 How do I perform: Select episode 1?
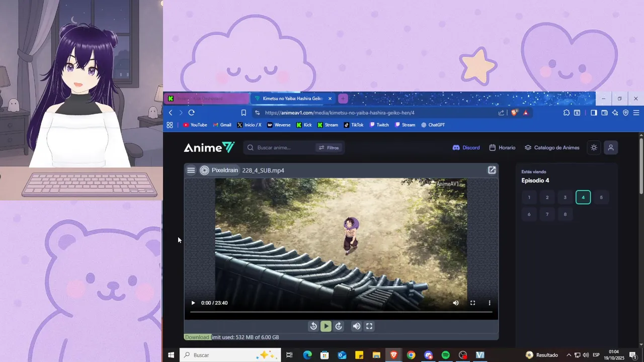[x=529, y=198]
